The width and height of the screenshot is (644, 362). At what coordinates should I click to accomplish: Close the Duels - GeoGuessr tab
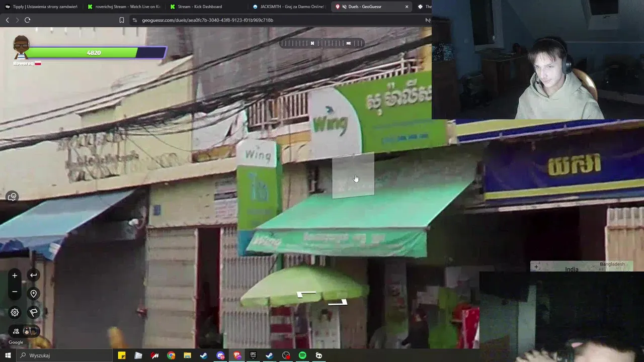pyautogui.click(x=407, y=7)
